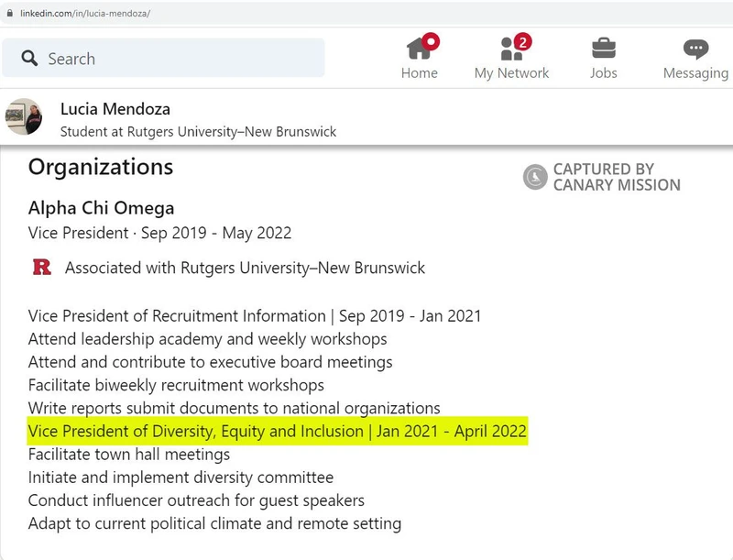Open the My Network label
Viewport: 733px width, 560px height.
[511, 73]
